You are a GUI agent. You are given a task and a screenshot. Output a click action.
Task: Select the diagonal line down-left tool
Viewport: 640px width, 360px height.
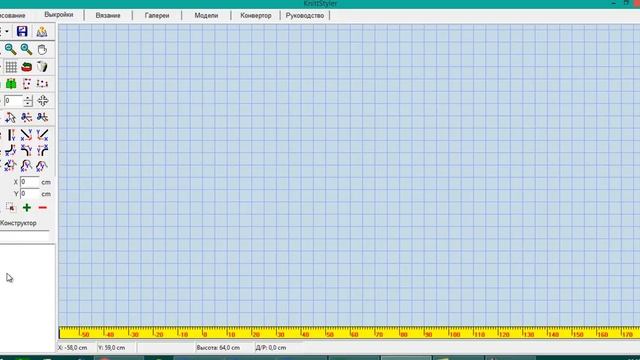[x=42, y=135]
